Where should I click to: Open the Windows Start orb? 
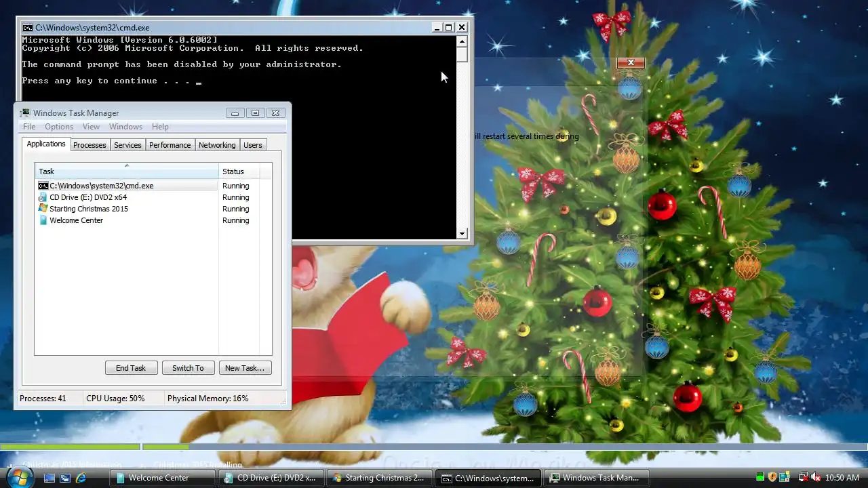19,477
